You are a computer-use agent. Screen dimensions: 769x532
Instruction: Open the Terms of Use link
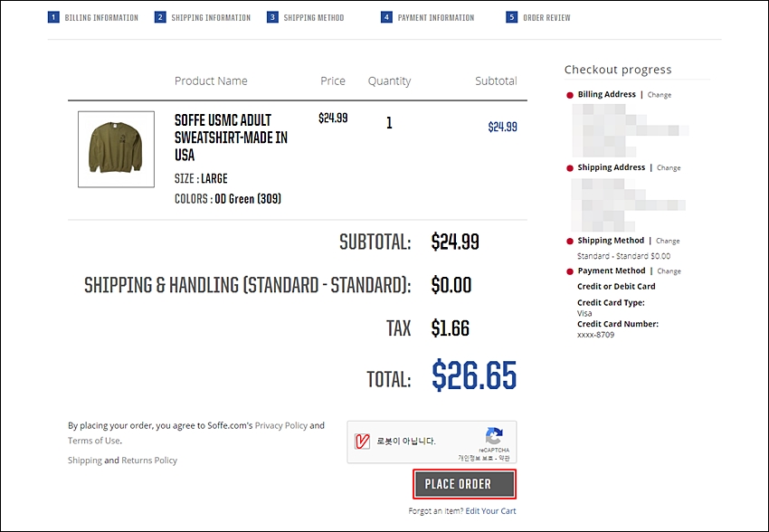93,441
